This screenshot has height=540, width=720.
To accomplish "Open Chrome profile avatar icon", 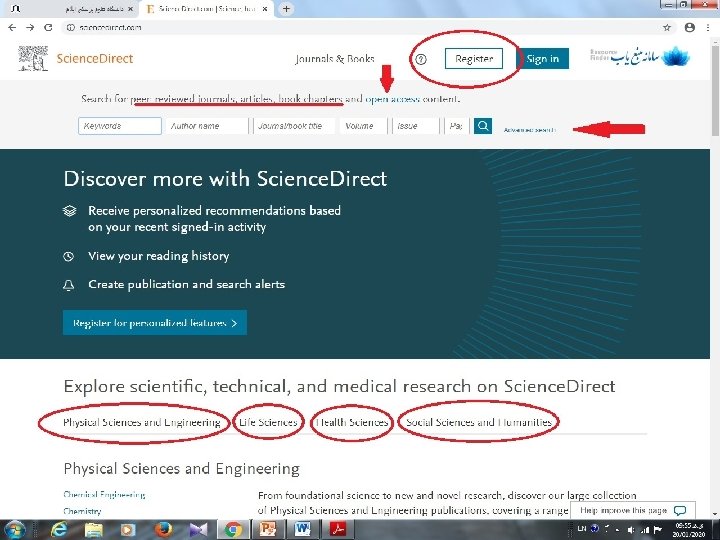I will pos(689,28).
